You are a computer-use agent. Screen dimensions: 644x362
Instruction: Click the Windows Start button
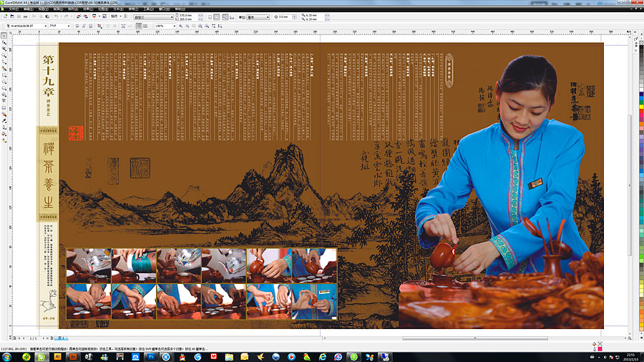coord(7,356)
